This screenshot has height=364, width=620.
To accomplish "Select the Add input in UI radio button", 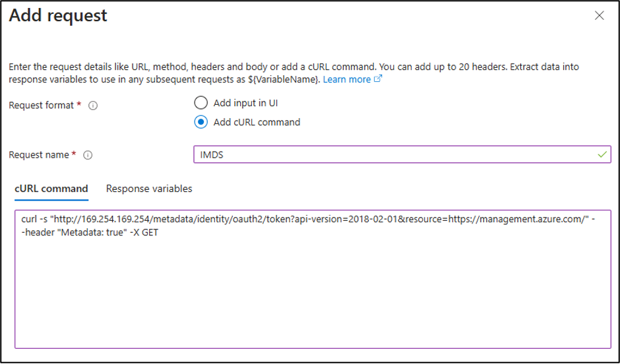I will (201, 103).
